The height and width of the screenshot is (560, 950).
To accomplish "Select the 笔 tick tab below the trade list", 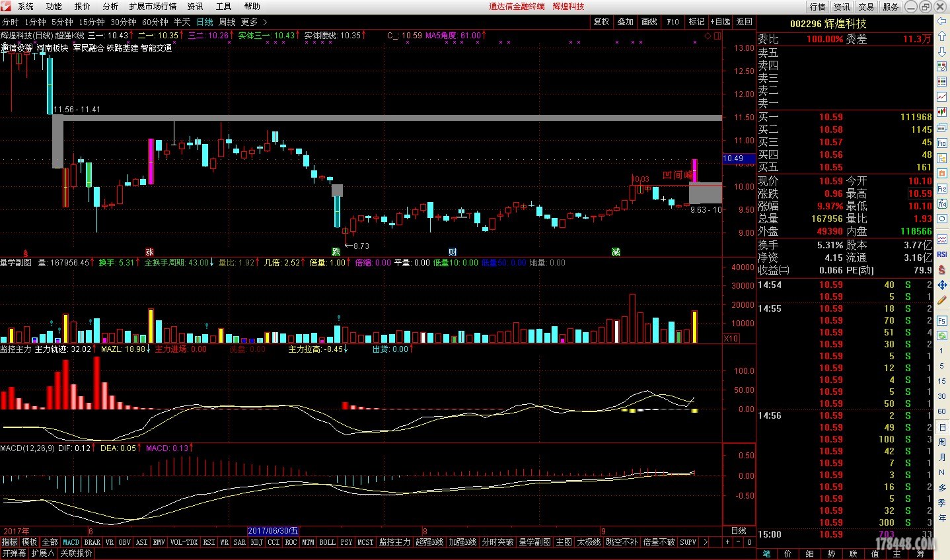I will (x=766, y=553).
